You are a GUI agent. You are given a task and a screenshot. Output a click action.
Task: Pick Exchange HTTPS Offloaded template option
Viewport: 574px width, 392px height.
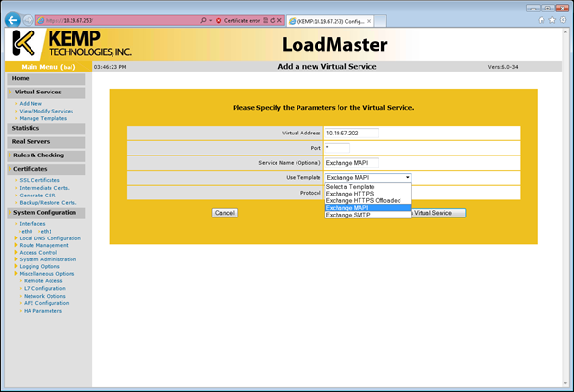coord(361,200)
